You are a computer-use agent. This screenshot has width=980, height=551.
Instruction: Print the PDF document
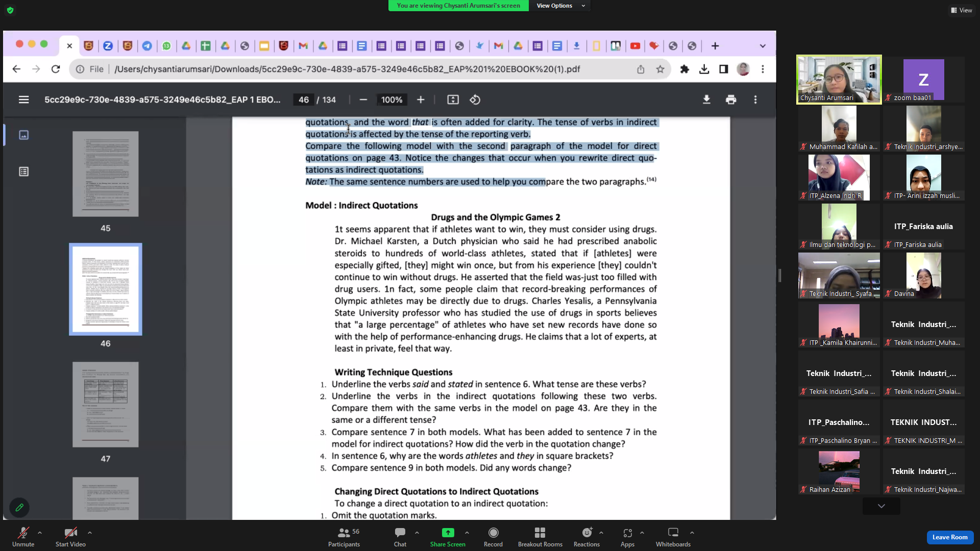coord(731,99)
